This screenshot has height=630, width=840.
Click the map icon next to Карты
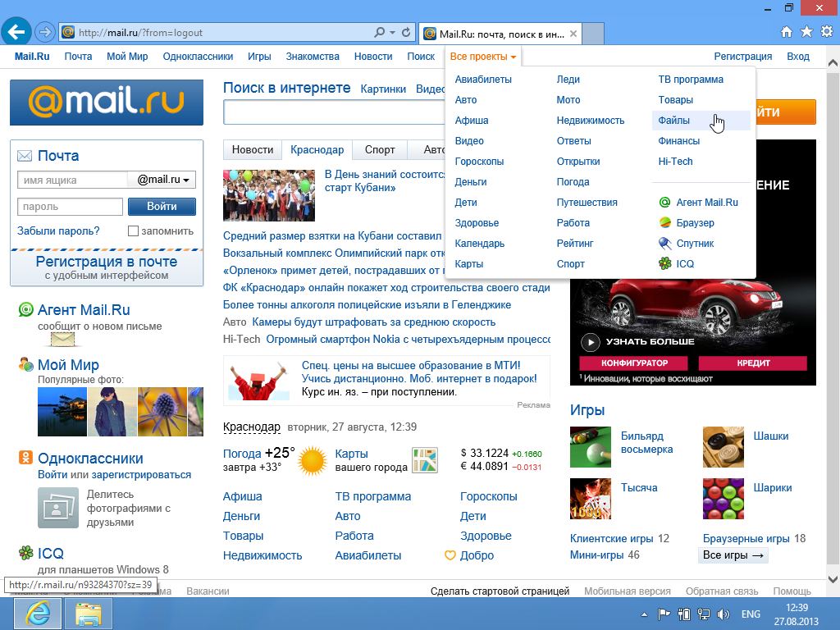425,460
